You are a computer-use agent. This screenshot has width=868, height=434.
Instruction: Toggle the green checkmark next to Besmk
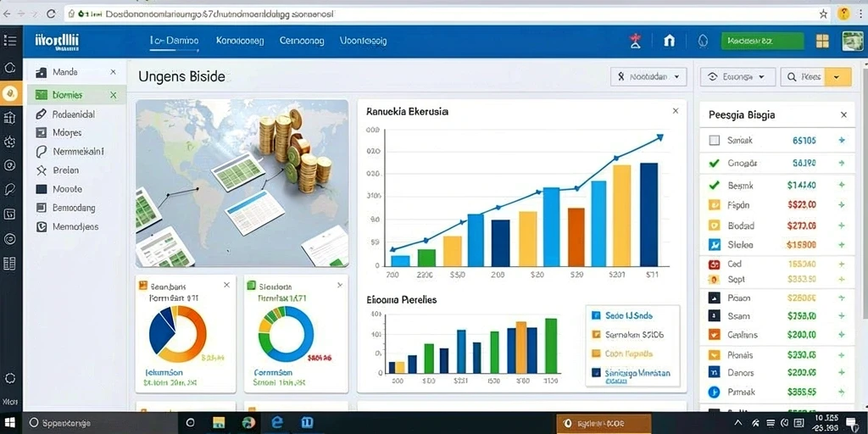click(714, 186)
